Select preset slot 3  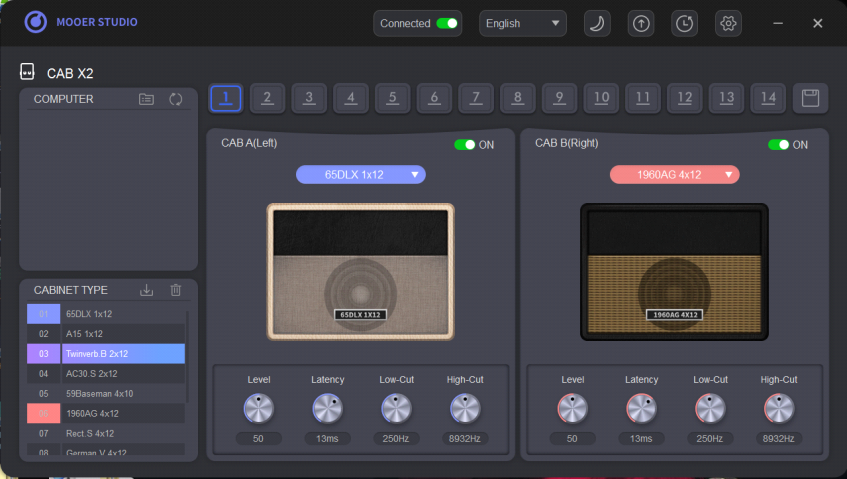pyautogui.click(x=309, y=98)
